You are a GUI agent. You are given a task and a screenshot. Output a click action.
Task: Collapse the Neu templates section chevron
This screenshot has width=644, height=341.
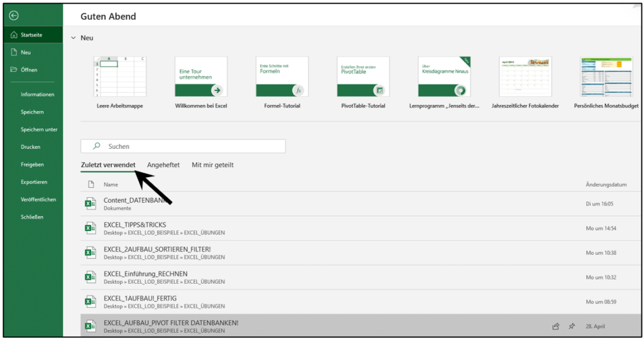tap(74, 38)
